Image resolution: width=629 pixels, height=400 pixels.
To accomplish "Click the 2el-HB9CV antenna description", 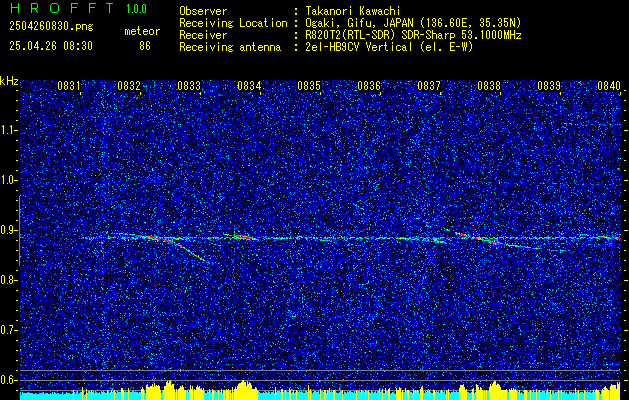I will click(x=389, y=47).
